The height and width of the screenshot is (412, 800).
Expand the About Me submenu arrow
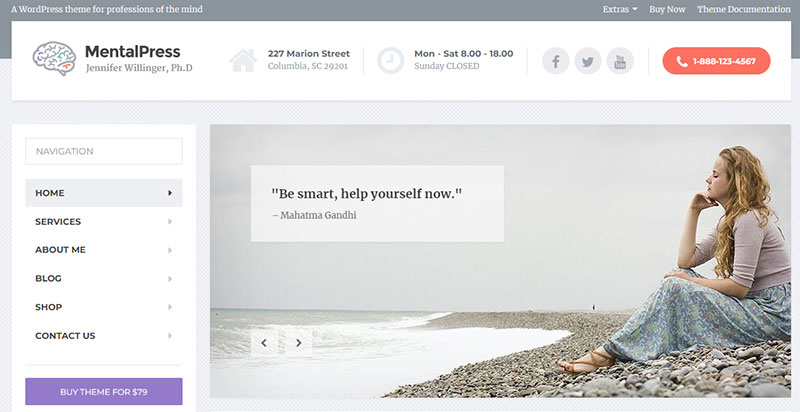point(170,250)
